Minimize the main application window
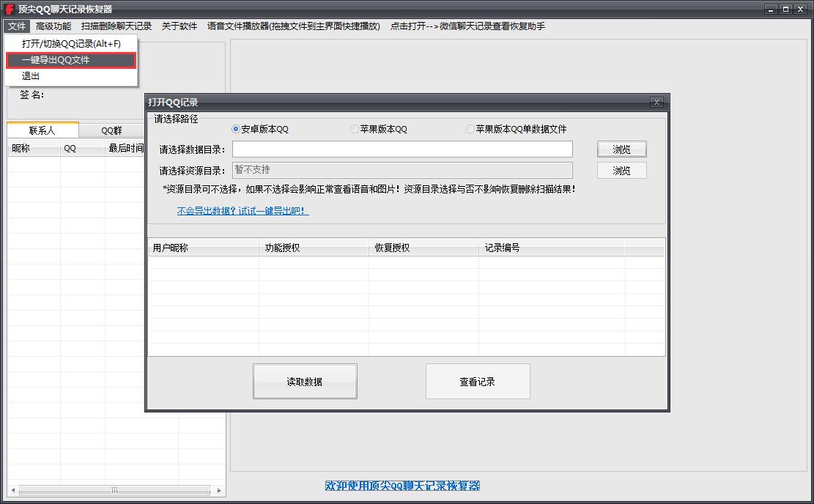This screenshot has width=814, height=504. [771, 10]
